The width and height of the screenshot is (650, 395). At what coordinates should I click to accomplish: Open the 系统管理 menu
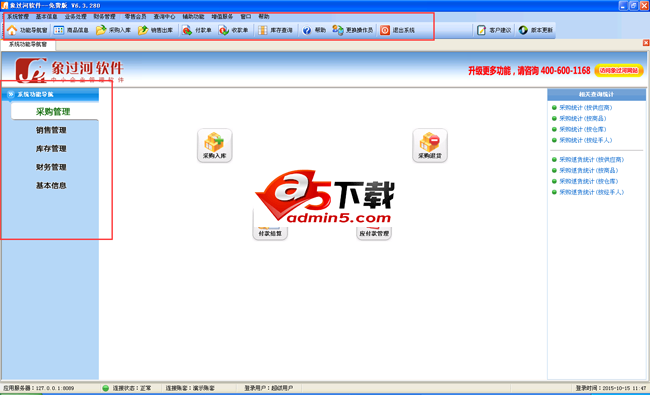18,17
